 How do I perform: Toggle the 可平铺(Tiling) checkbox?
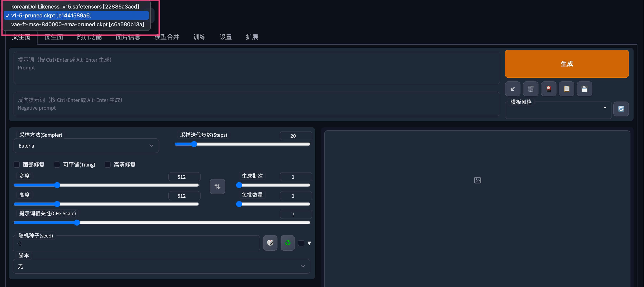click(57, 165)
